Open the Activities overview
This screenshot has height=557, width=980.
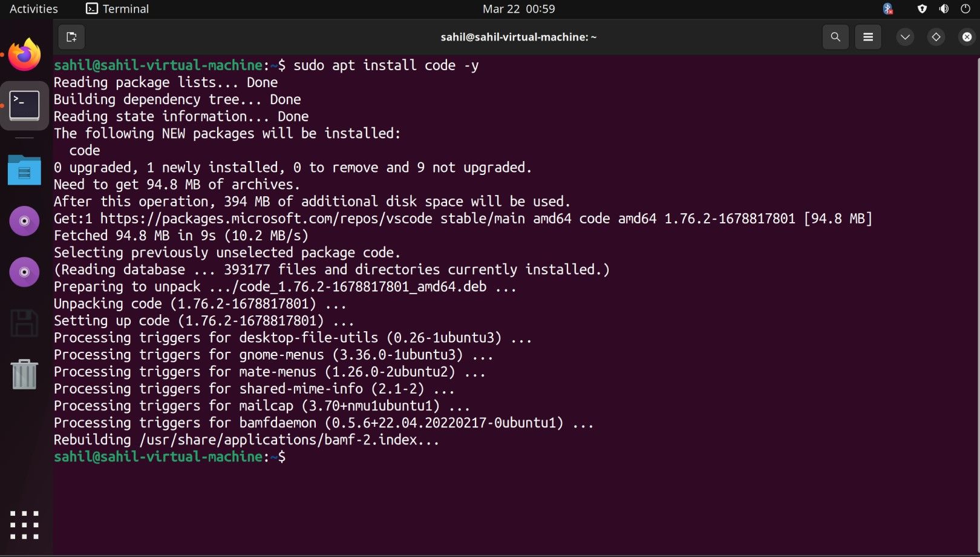33,8
